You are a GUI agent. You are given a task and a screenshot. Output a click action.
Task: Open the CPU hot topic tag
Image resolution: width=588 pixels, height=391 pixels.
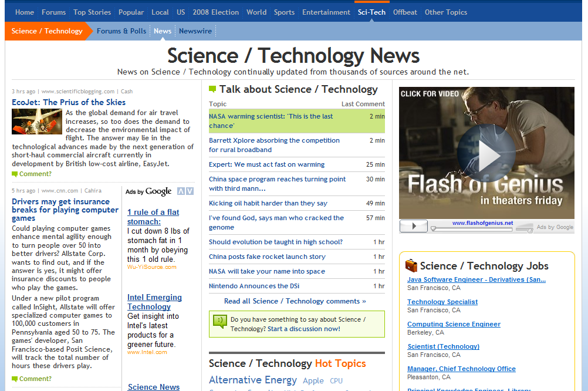tap(336, 381)
